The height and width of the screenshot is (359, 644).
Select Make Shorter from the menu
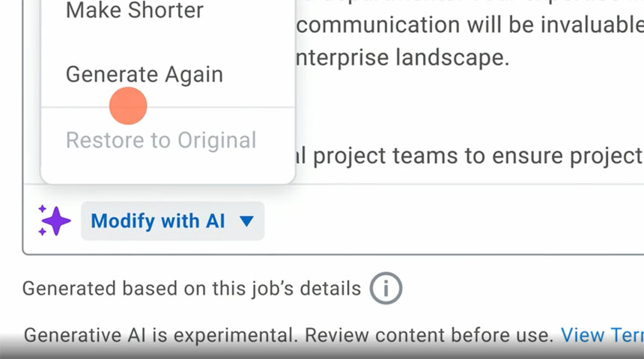(135, 10)
